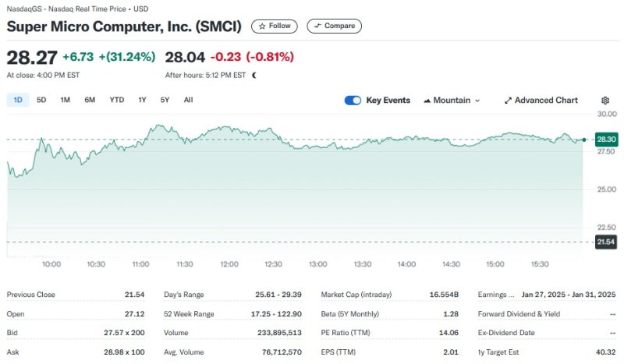This screenshot has width=624, height=364.
Task: Show the 6M price range
Action: point(90,100)
